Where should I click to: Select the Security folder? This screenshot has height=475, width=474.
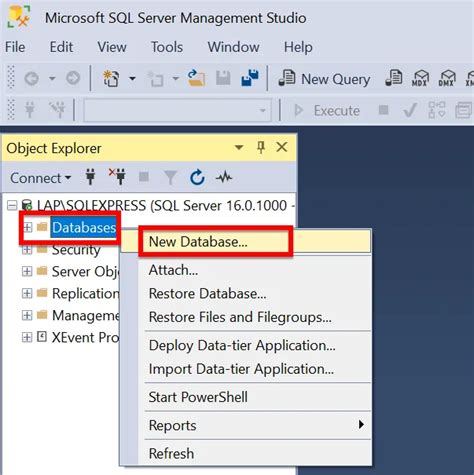(76, 249)
